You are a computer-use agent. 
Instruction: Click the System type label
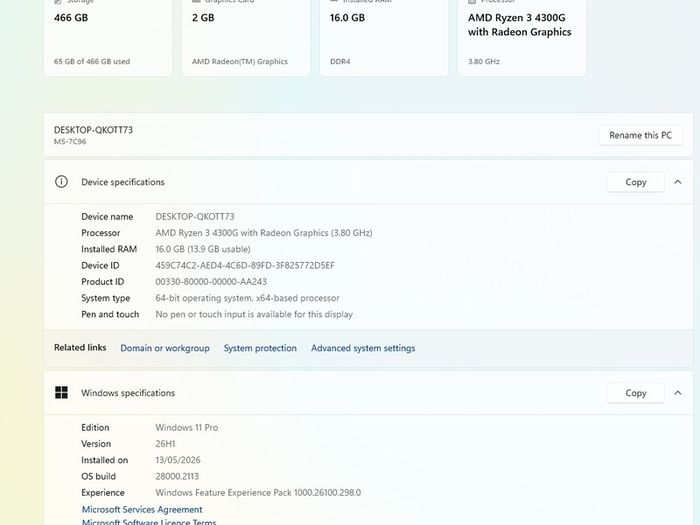[105, 298]
